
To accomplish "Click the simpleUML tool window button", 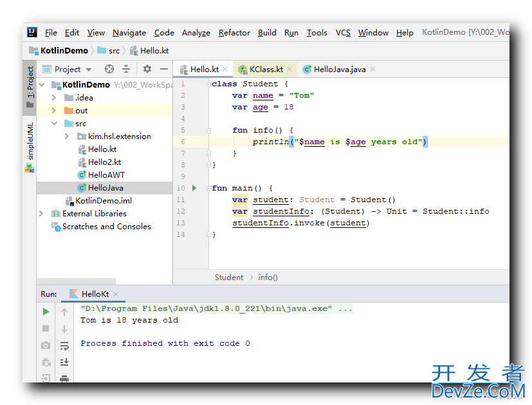I will 30,147.
